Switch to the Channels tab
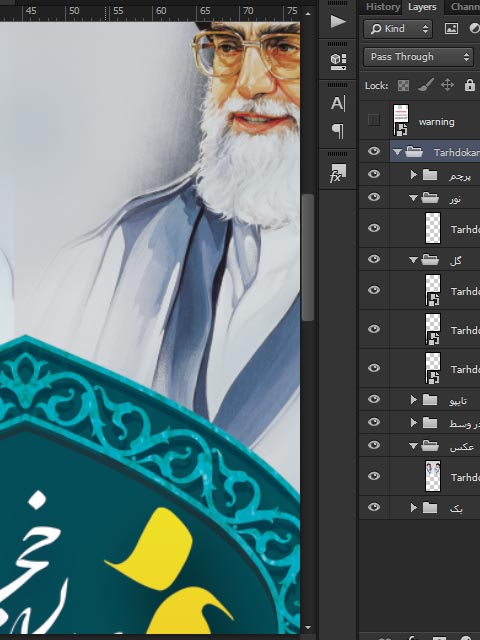 (x=465, y=7)
